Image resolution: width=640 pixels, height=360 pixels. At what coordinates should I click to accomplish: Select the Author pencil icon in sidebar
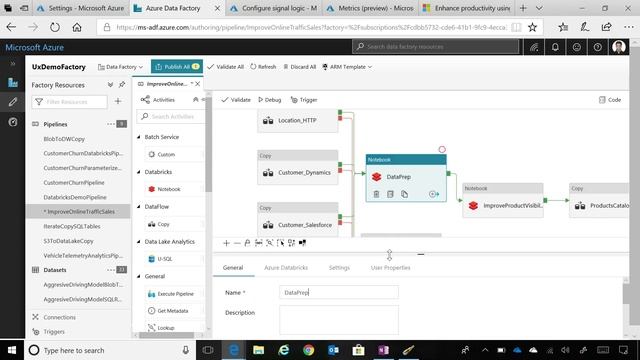pyautogui.click(x=13, y=102)
